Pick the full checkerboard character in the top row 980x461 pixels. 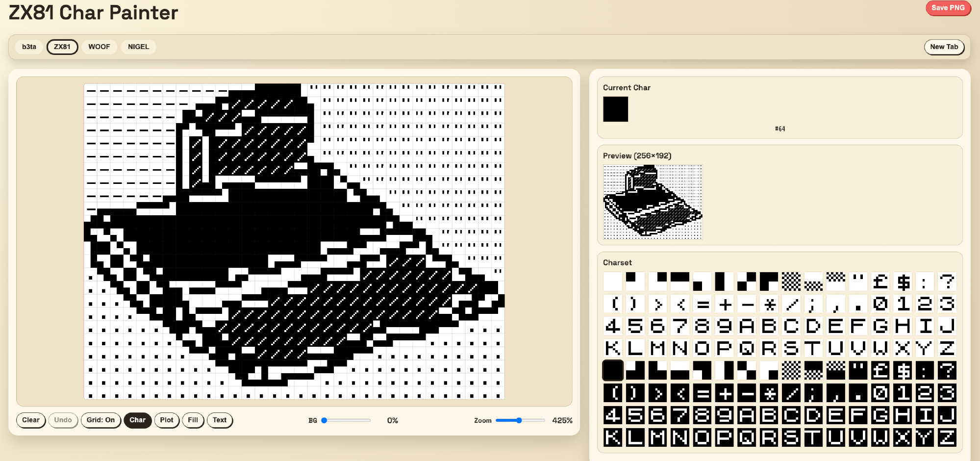(791, 282)
